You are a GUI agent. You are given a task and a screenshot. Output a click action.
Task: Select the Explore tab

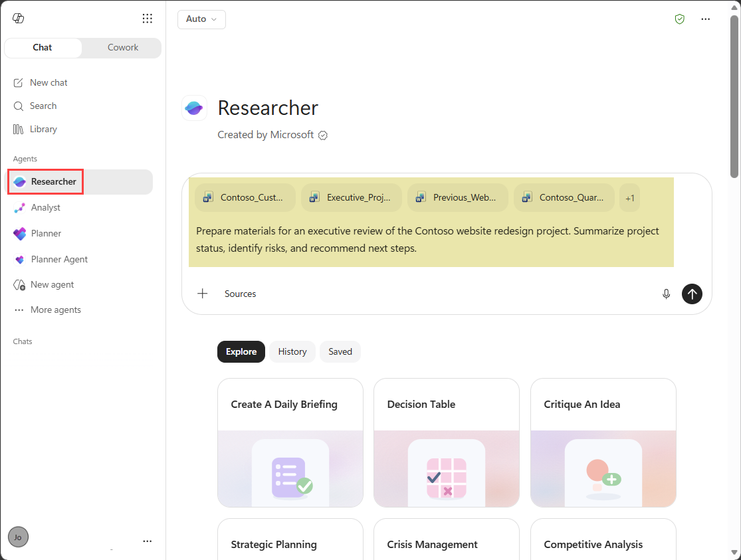(241, 351)
